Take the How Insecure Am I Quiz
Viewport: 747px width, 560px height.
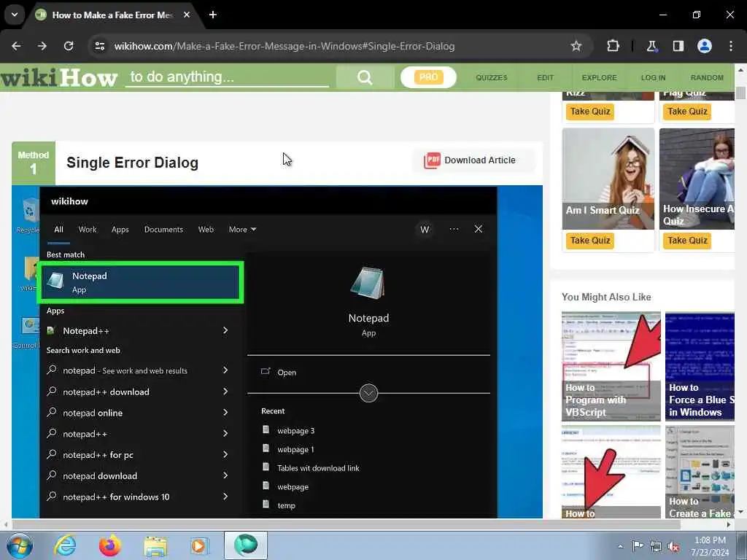[687, 241]
